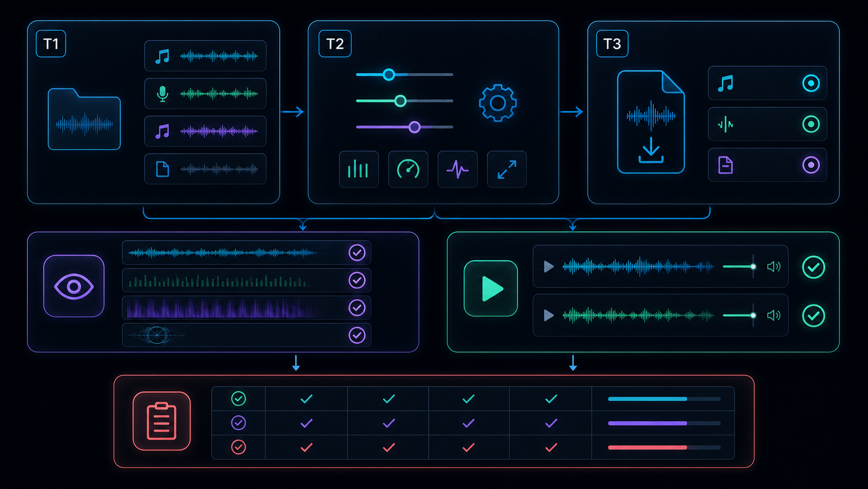Click the T1 panel label
Screen dimensions: 868x489
coord(51,44)
